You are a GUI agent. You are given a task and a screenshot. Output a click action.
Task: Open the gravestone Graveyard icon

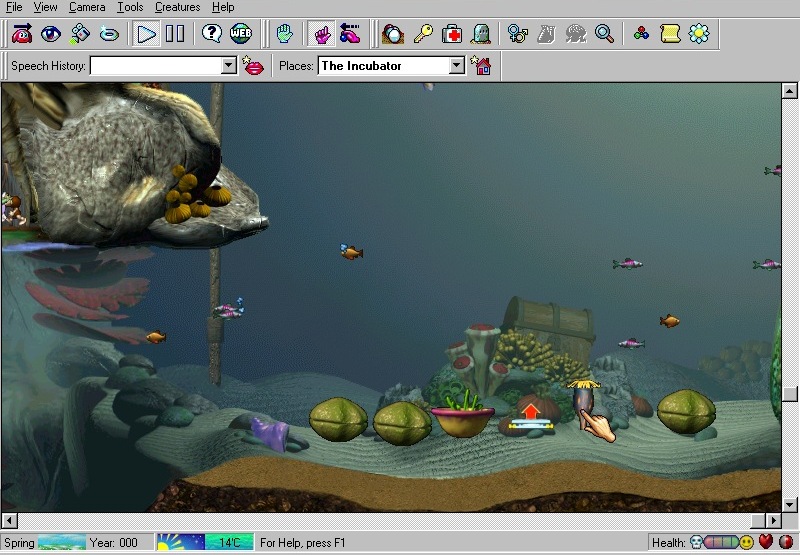point(481,34)
